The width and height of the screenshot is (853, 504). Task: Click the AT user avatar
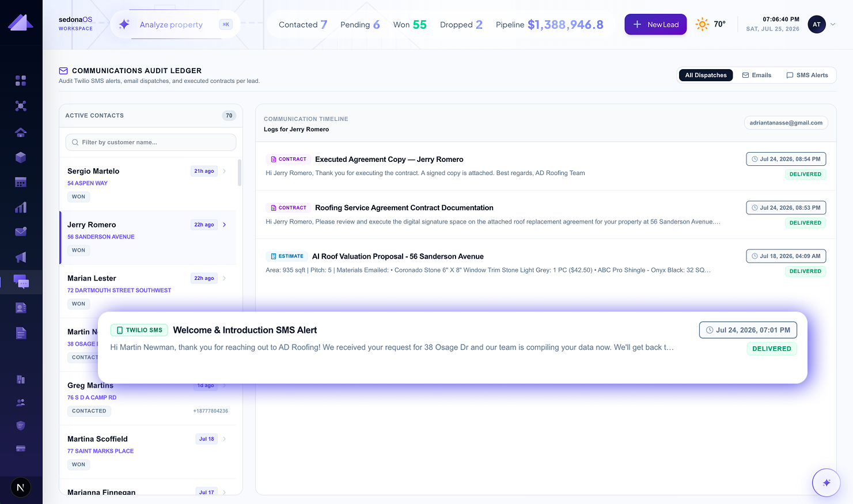point(817,24)
